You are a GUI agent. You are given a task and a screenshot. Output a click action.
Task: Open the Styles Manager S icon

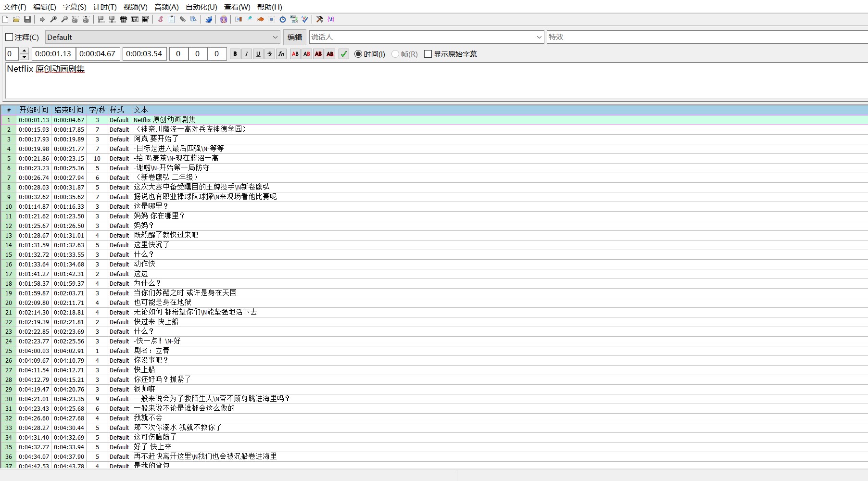click(x=161, y=19)
